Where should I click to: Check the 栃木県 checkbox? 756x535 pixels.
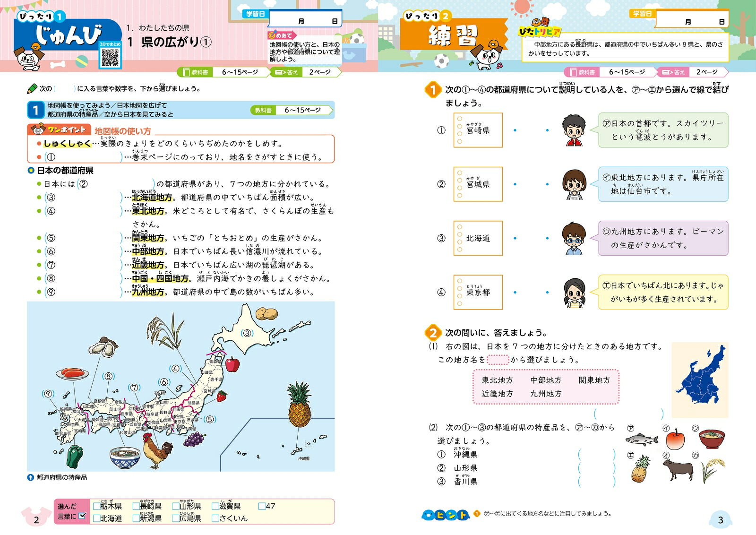coord(96,506)
